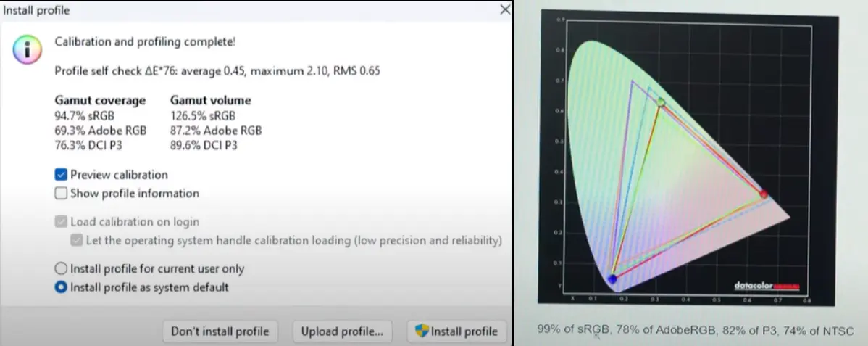
Task: Toggle the operating system calibration loading checkbox
Action: point(76,241)
